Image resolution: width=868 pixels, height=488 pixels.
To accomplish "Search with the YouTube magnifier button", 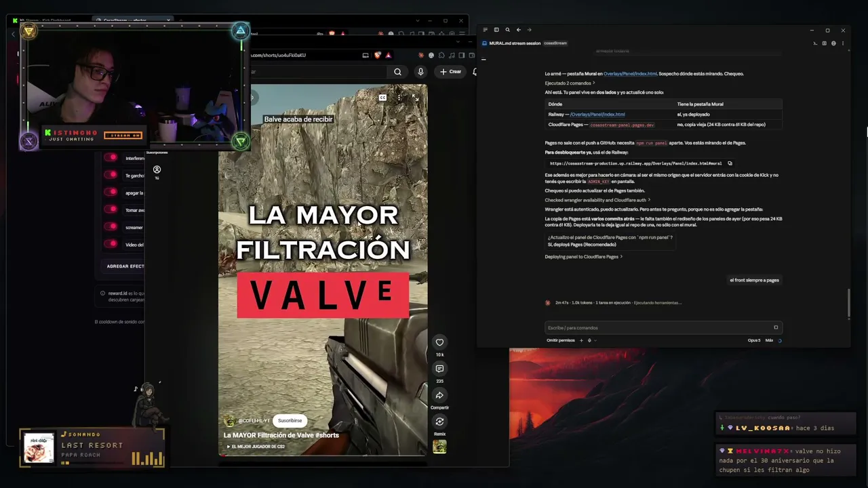I will (398, 72).
